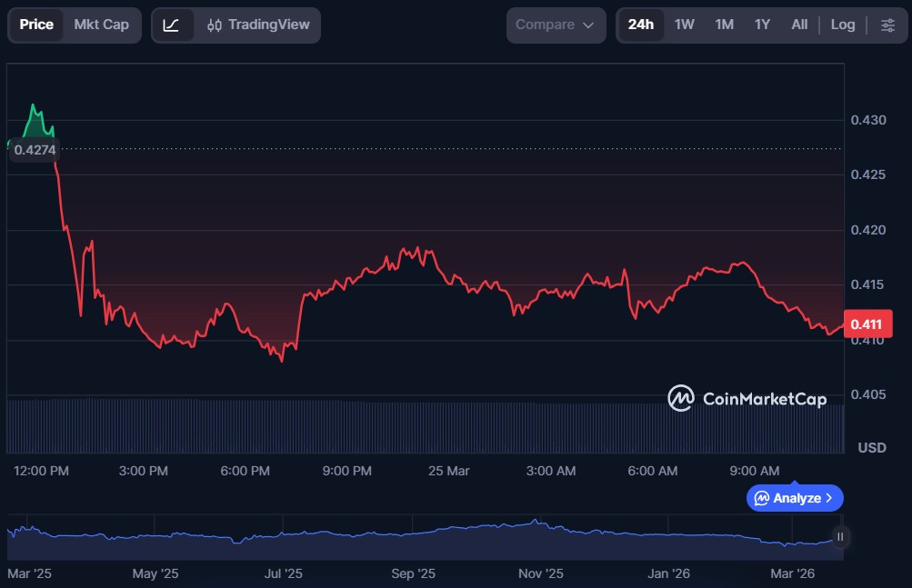This screenshot has width=912, height=588.
Task: Click the CoinMarketCap watermark logo
Action: (747, 398)
